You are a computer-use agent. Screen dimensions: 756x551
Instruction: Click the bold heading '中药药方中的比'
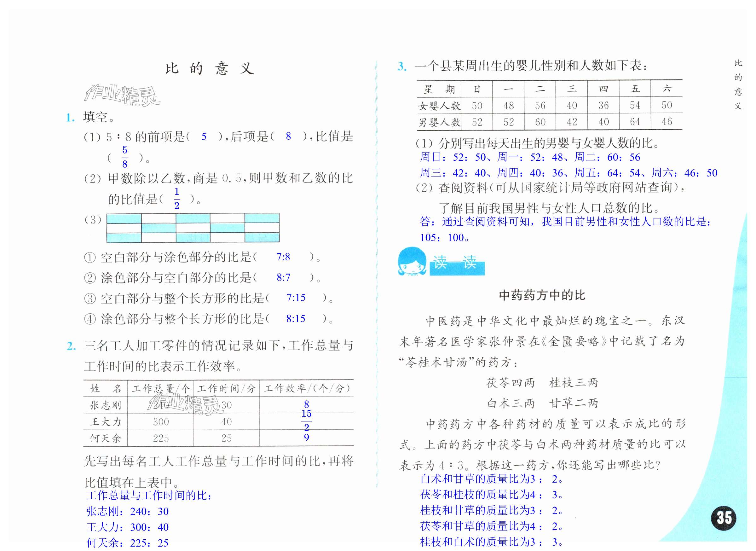tap(542, 295)
